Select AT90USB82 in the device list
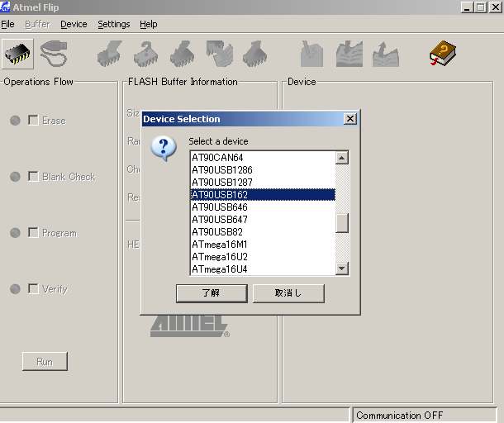 263,232
